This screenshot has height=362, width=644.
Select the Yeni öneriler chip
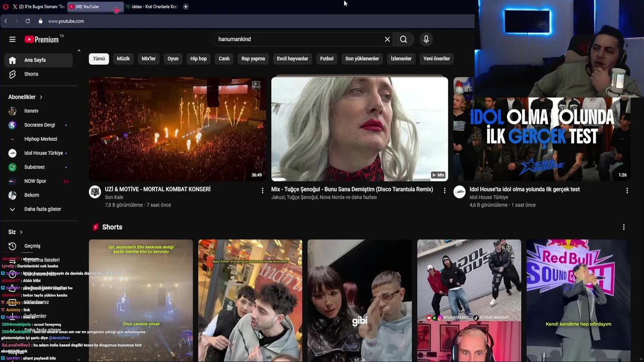pyautogui.click(x=437, y=59)
